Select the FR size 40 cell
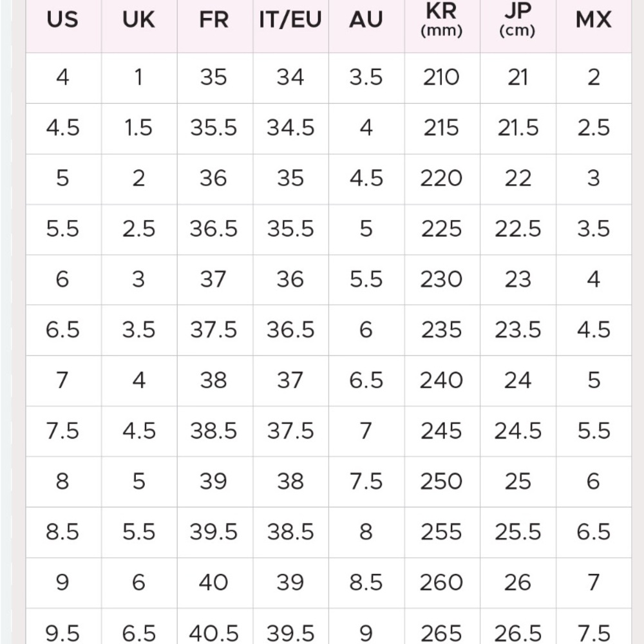Viewport: 644px width, 644px height. (x=214, y=583)
